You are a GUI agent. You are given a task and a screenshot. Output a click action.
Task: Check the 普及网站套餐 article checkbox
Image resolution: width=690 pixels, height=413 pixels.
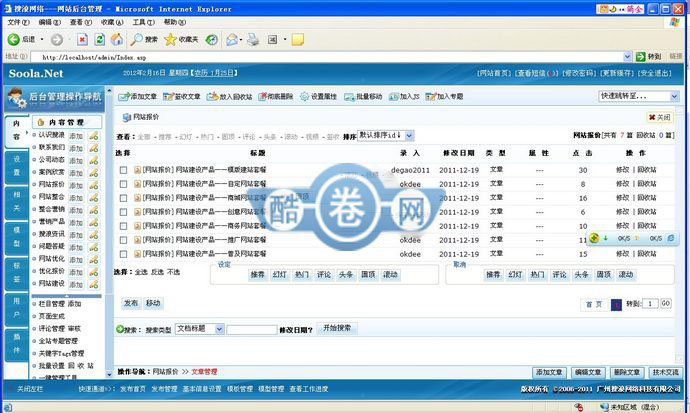pos(124,254)
